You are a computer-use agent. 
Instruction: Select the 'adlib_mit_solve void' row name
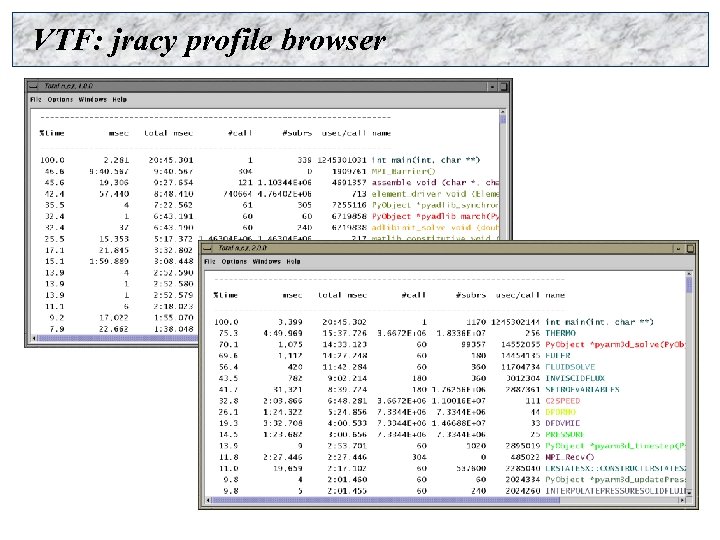(x=435, y=227)
